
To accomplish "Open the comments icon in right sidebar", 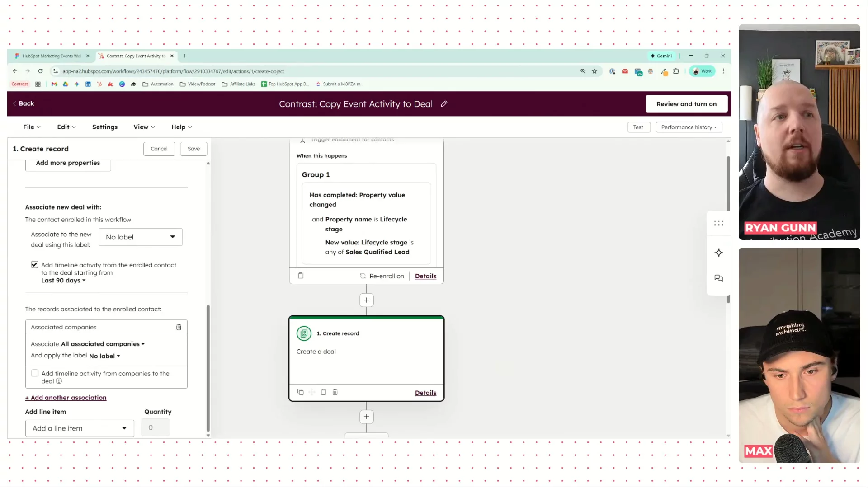I will [x=718, y=278].
